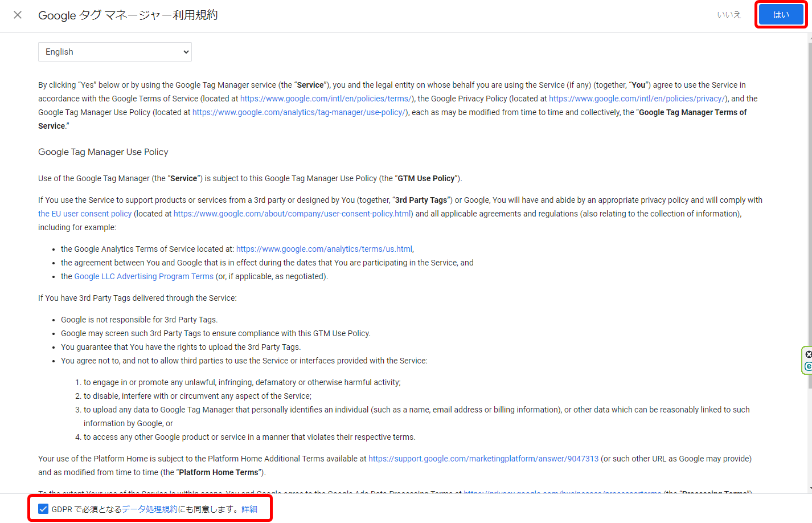
Task: Open the tag-manager/use-policy URL link
Action: pyautogui.click(x=300, y=112)
